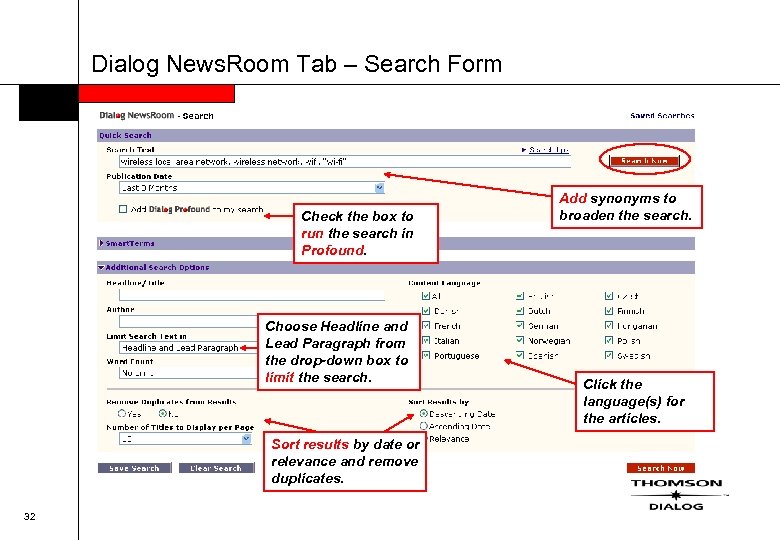Select No for Remove Duplicates

(x=162, y=413)
